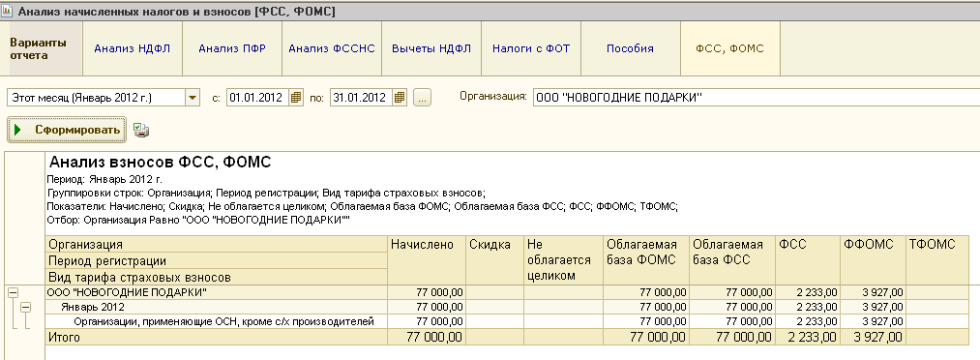Click Итого ФФОМС value 3 927,00

click(x=873, y=338)
